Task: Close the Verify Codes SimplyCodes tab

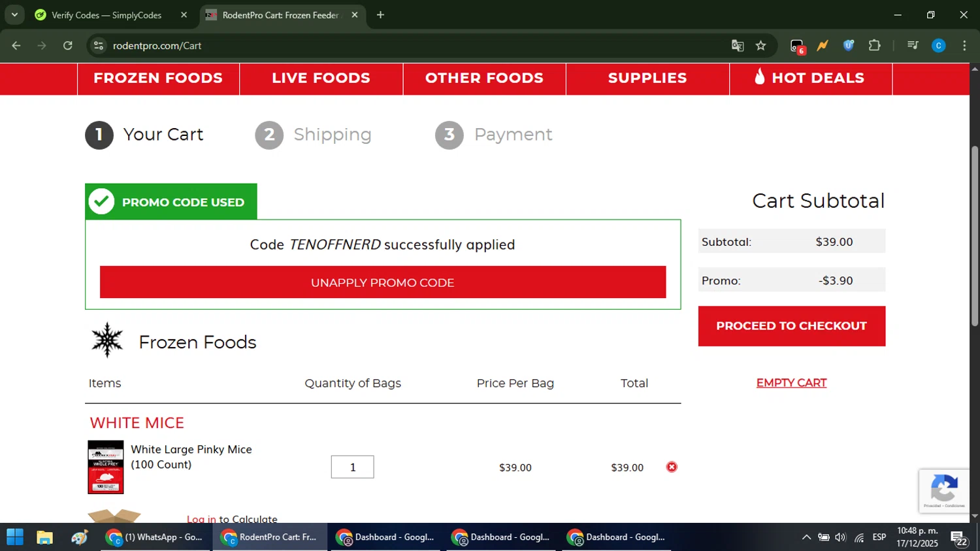Action: [x=184, y=15]
